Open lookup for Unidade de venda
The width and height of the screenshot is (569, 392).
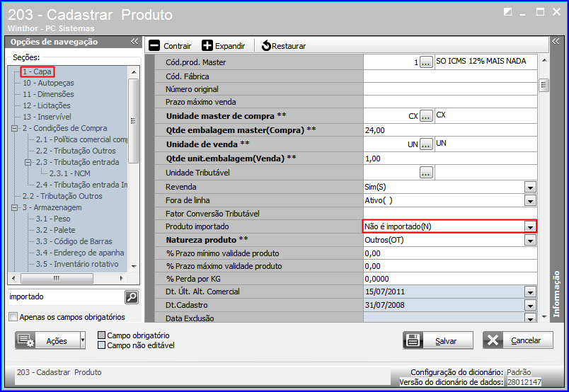pos(426,144)
